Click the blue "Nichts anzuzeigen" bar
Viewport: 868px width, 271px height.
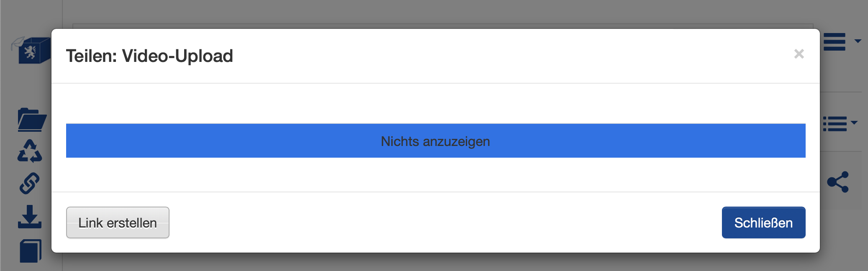point(435,141)
